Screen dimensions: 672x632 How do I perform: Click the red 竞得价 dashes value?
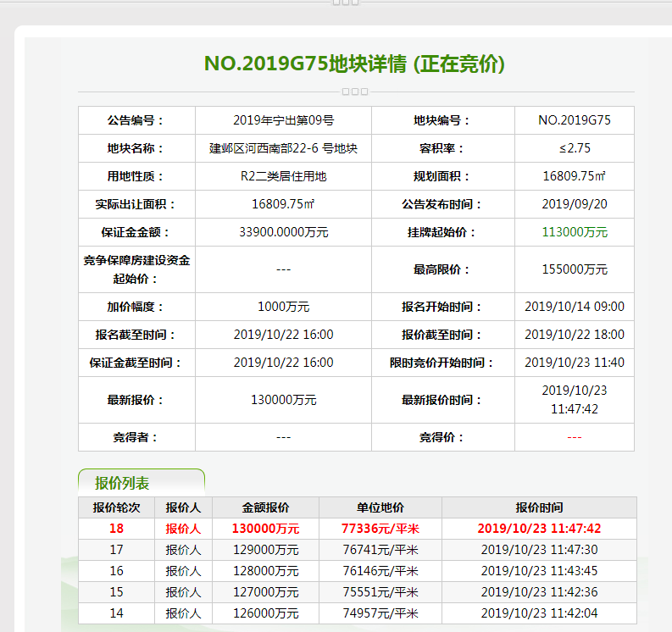pos(575,437)
